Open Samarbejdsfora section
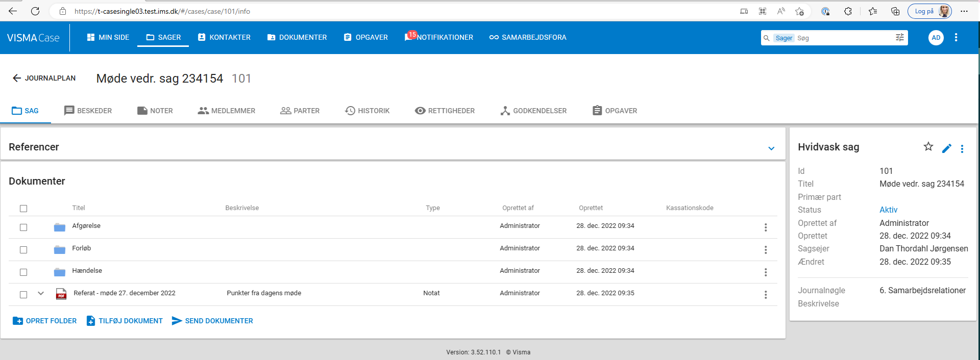 pos(528,37)
